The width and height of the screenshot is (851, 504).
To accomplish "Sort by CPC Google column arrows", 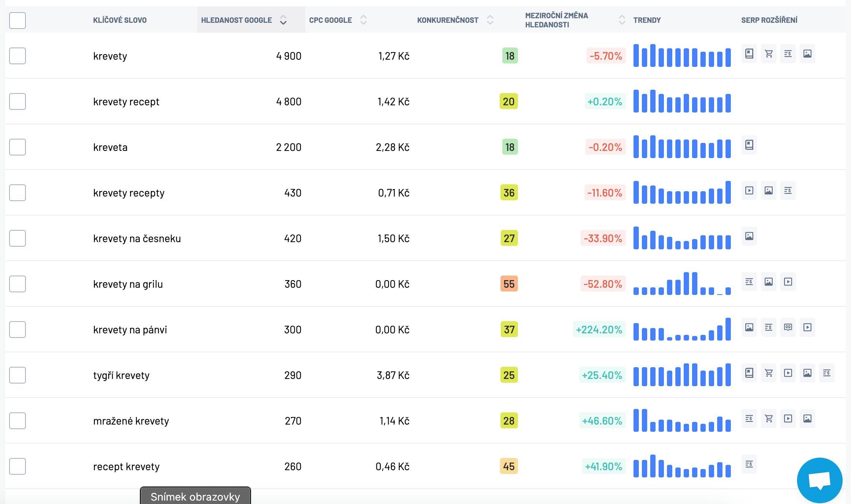I will 364,20.
